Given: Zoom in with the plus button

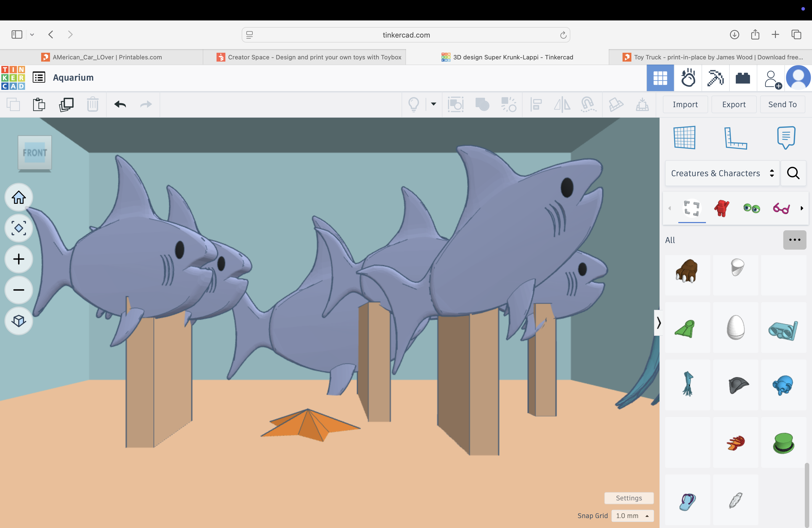Looking at the screenshot, I should 19,259.
